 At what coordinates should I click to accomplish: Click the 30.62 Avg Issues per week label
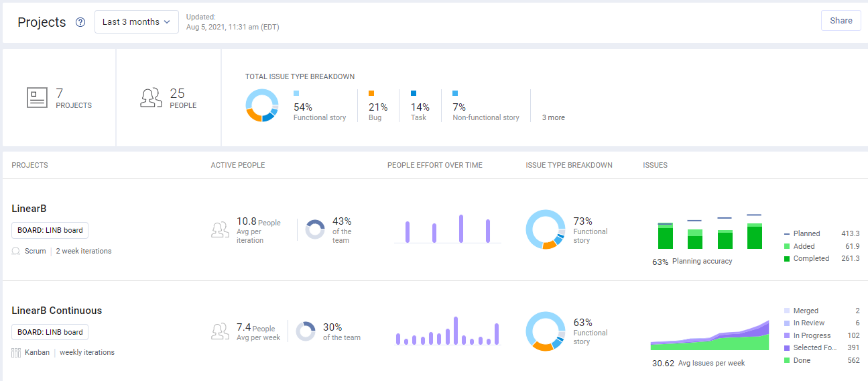(x=698, y=363)
